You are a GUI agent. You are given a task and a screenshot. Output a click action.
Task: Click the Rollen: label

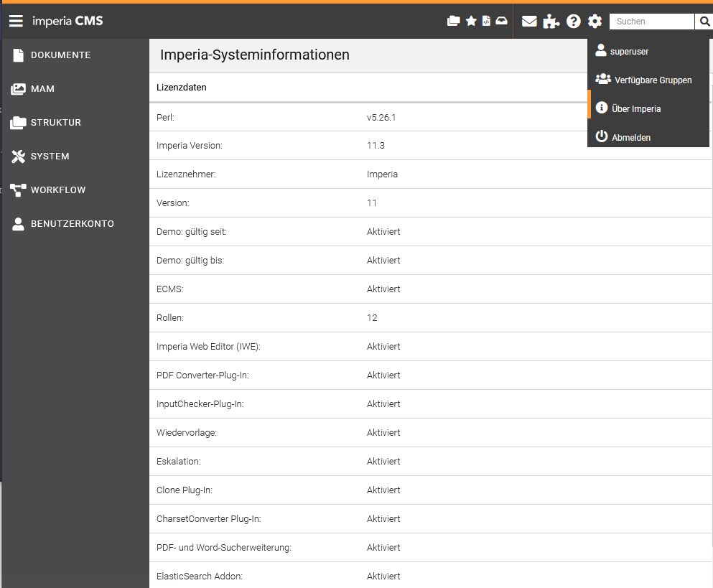coord(170,318)
